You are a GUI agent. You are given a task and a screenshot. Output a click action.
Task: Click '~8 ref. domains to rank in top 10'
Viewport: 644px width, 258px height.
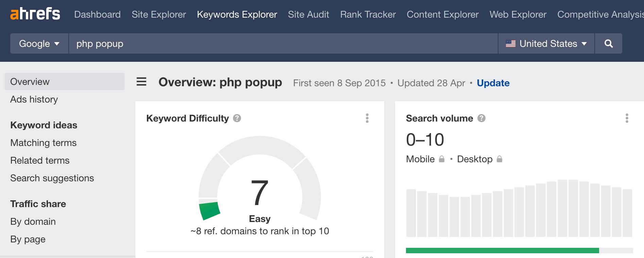(x=260, y=231)
